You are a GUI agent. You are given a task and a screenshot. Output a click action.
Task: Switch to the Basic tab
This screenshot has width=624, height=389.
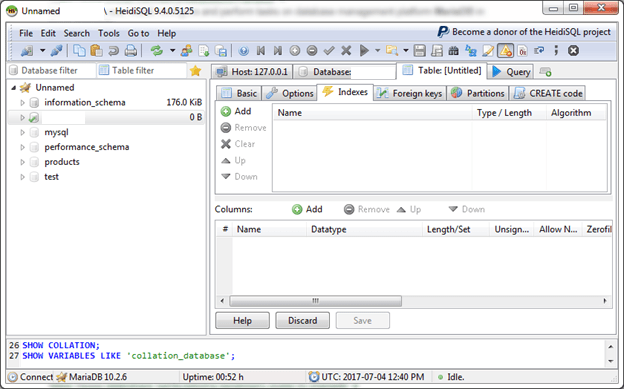pos(239,93)
